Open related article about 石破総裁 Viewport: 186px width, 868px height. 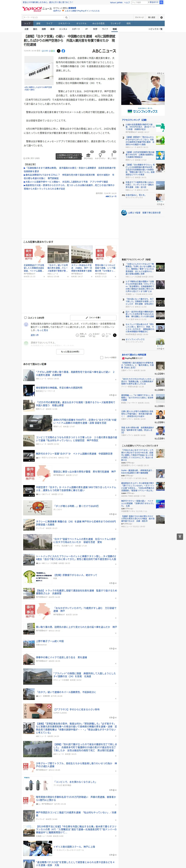(70, 170)
